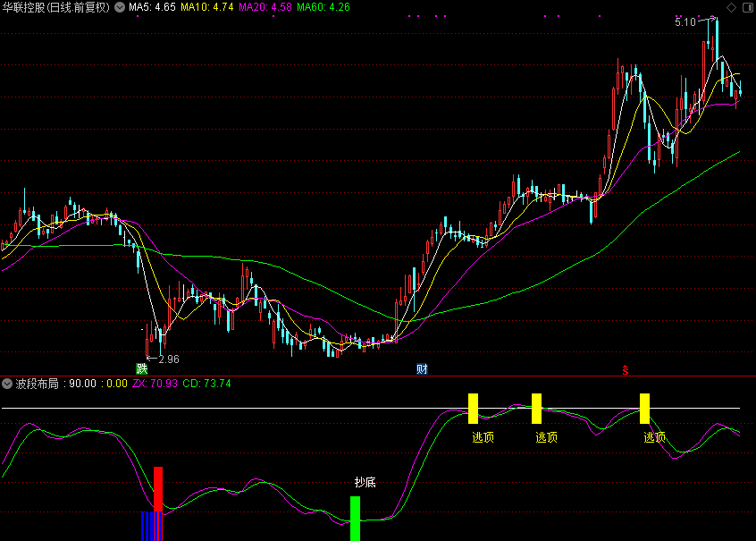Viewport: 756px width, 541px height.
Task: Click the candlestick at the 5.10 peak
Action: (717, 44)
